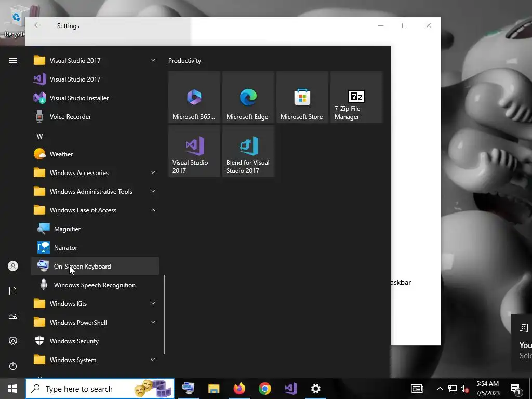Open Pictures from the Start rail

[x=13, y=316]
